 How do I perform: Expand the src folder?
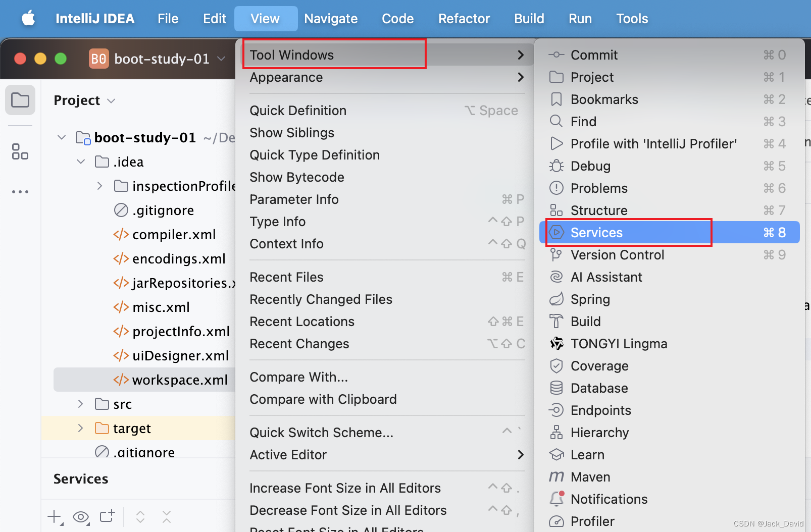click(x=80, y=404)
